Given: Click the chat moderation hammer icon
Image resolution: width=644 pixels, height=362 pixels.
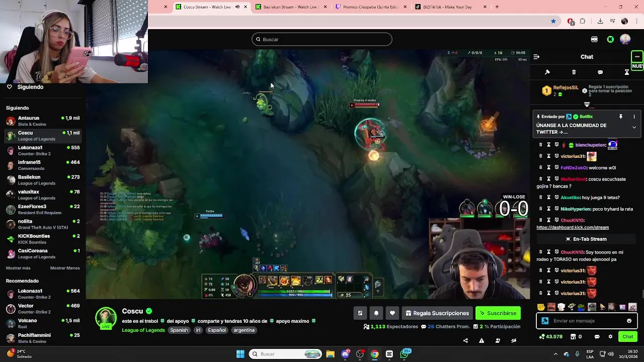Looking at the screenshot, I should (x=547, y=72).
